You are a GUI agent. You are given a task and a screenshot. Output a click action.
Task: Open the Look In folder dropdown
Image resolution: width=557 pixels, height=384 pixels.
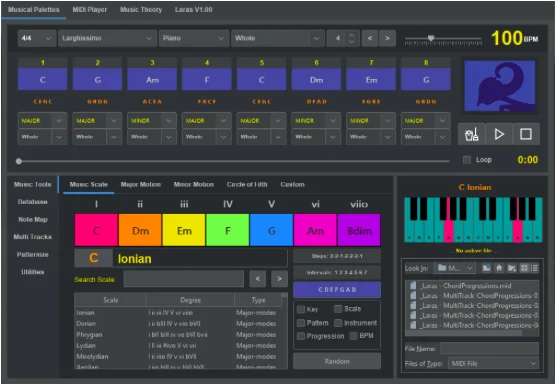pos(455,268)
